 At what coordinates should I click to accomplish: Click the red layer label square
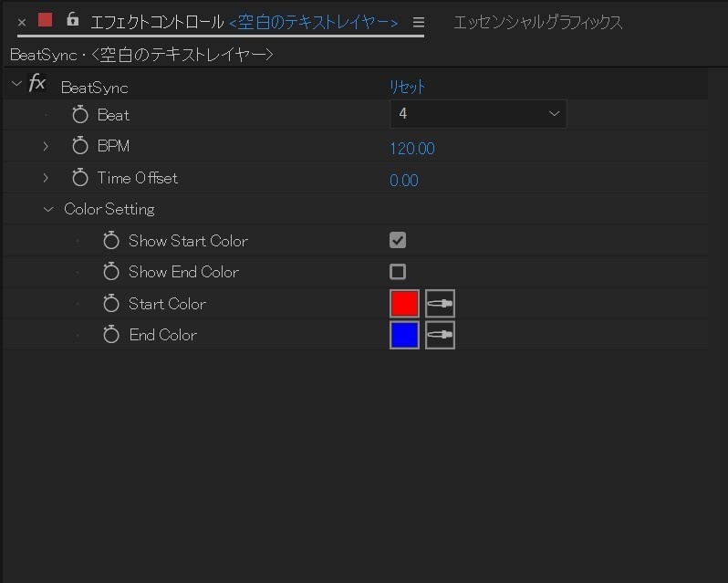point(45,20)
